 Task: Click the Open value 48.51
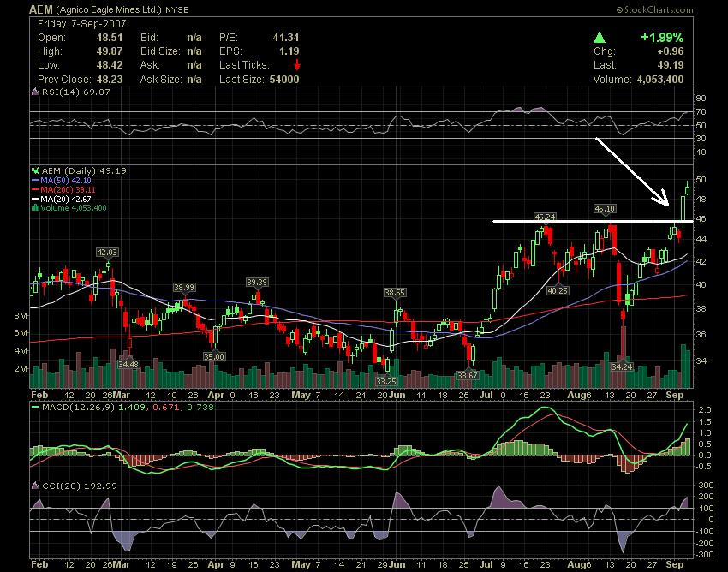coord(110,38)
